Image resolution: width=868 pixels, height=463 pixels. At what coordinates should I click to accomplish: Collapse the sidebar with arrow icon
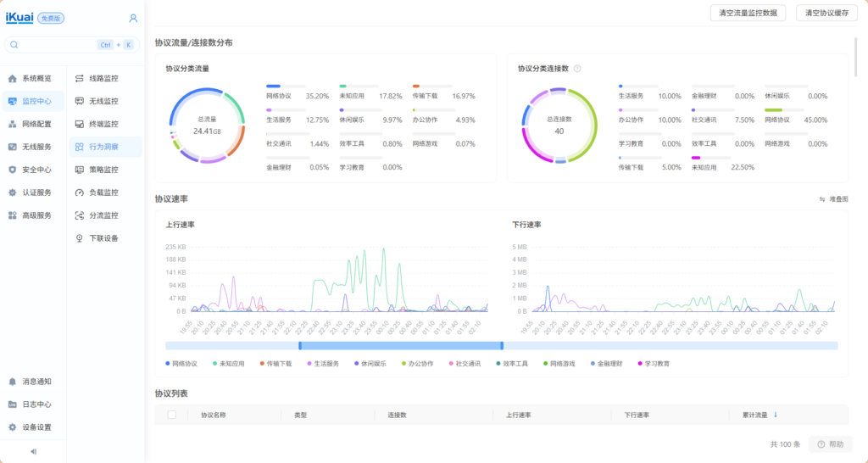coord(33,451)
